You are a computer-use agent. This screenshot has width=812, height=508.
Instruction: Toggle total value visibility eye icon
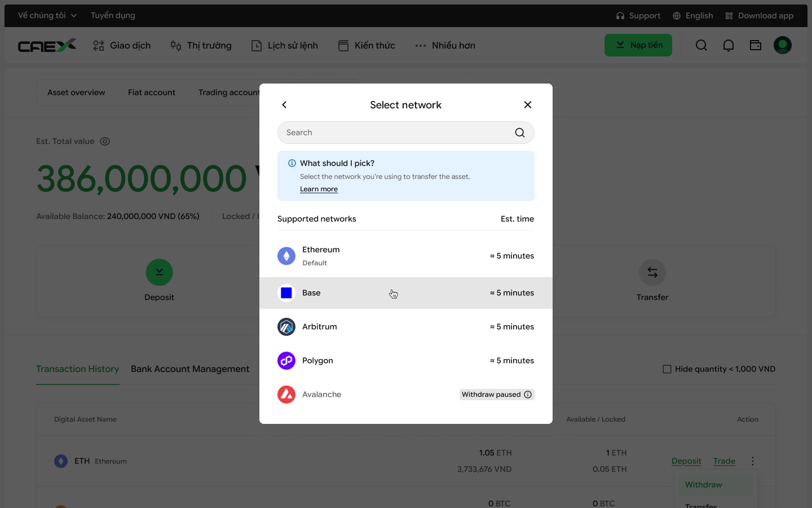(105, 142)
